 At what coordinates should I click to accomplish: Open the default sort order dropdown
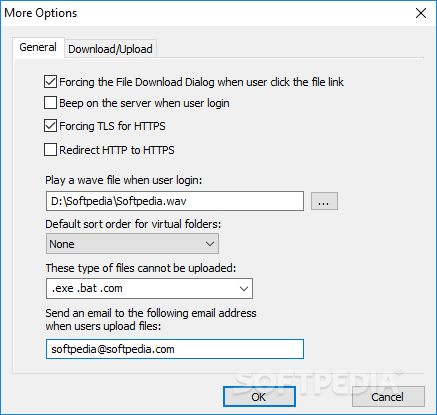[132, 244]
